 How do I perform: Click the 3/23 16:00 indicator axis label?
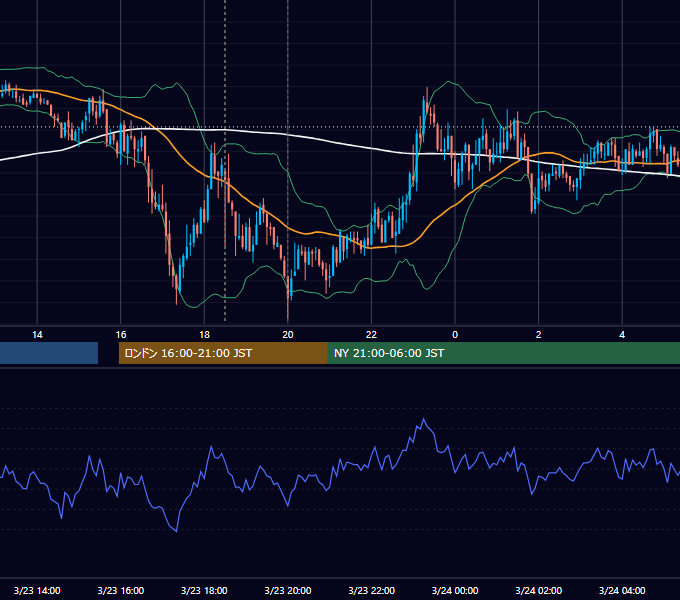(x=121, y=590)
